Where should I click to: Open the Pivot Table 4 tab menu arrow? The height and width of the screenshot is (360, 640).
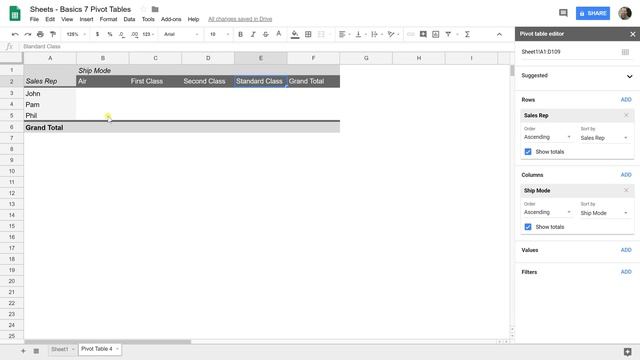pyautogui.click(x=117, y=349)
